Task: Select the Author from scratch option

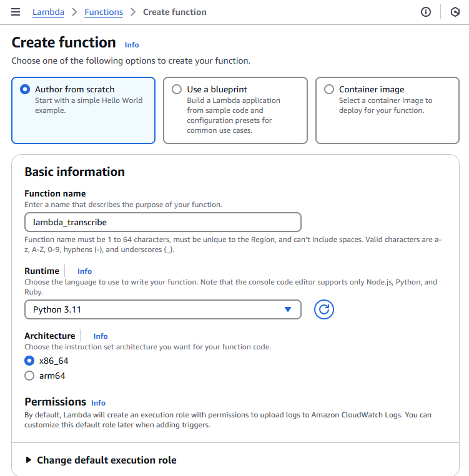Action: [25, 89]
